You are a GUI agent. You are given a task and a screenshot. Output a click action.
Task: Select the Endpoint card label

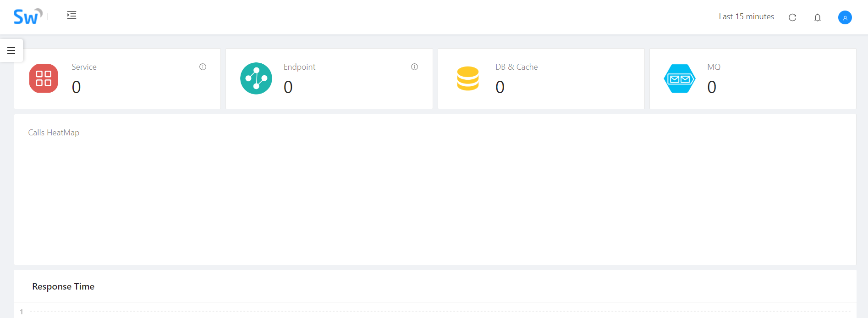(299, 67)
